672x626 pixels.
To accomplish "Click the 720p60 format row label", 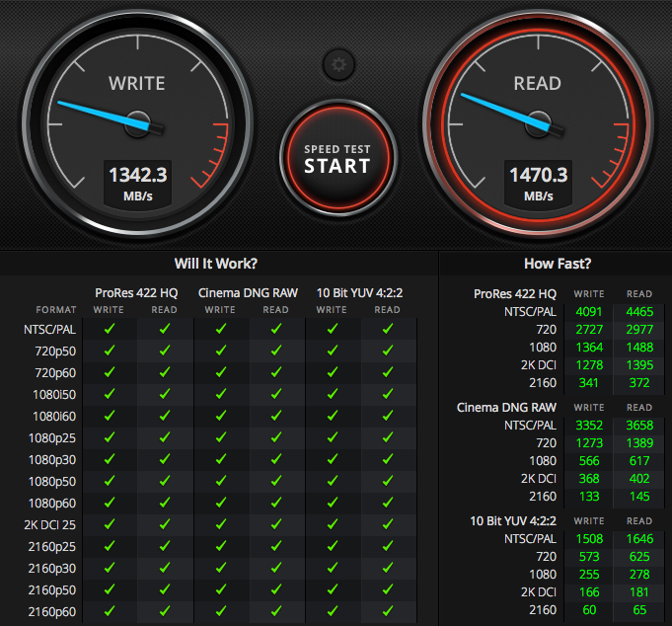I will pyautogui.click(x=55, y=372).
